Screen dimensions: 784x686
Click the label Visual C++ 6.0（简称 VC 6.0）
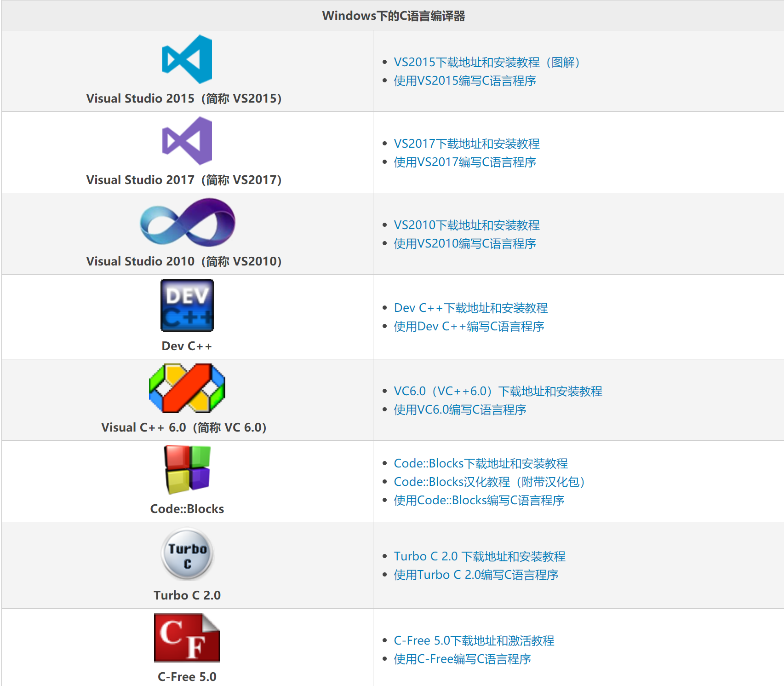[x=184, y=427]
